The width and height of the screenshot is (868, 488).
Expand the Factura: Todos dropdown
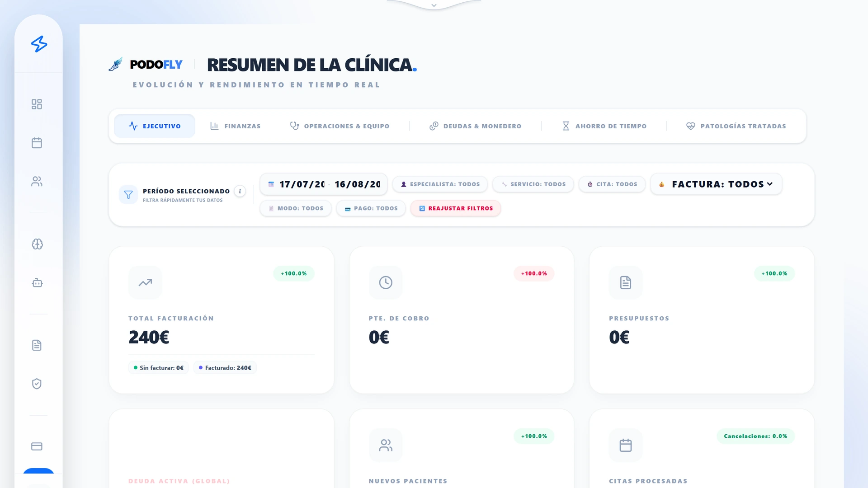(716, 184)
